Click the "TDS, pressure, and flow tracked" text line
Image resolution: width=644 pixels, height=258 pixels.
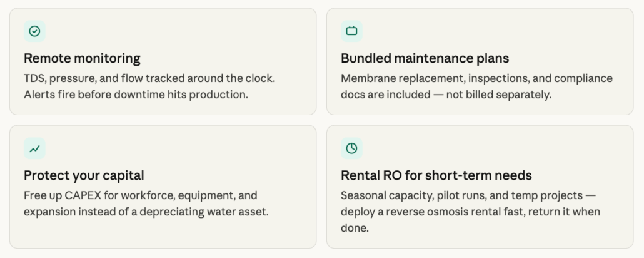[x=149, y=78]
